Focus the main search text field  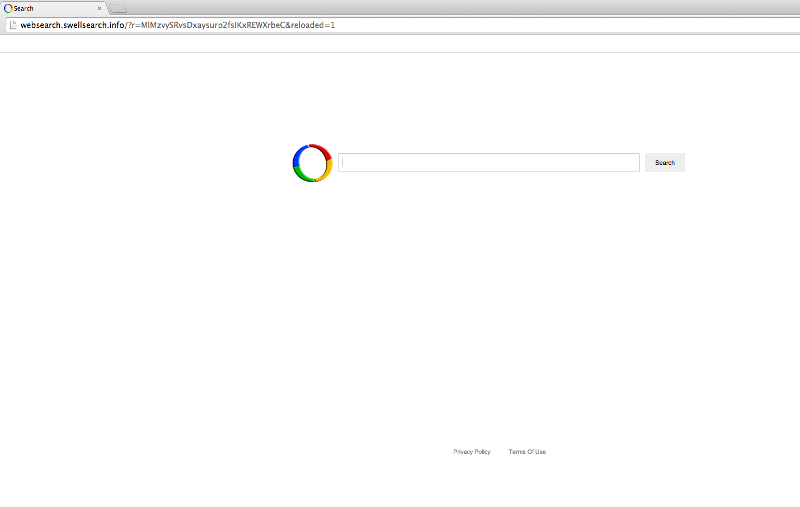point(489,163)
